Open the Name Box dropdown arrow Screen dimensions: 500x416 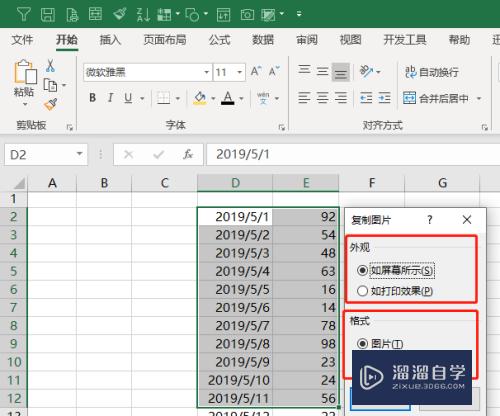(x=79, y=154)
